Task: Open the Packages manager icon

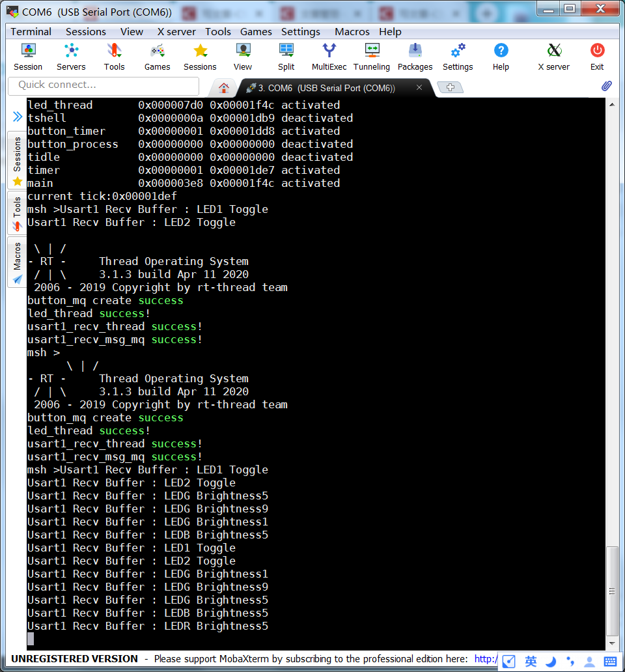Action: [415, 57]
